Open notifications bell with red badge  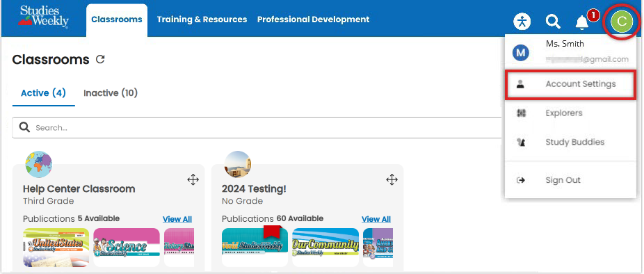click(582, 22)
